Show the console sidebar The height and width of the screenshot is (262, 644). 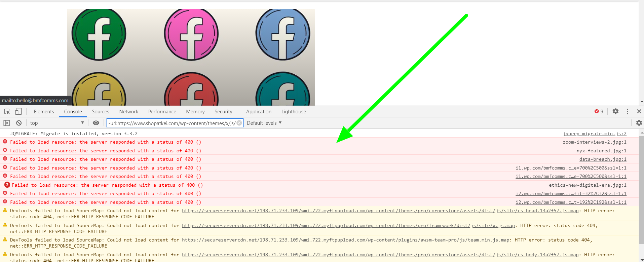(x=7, y=123)
